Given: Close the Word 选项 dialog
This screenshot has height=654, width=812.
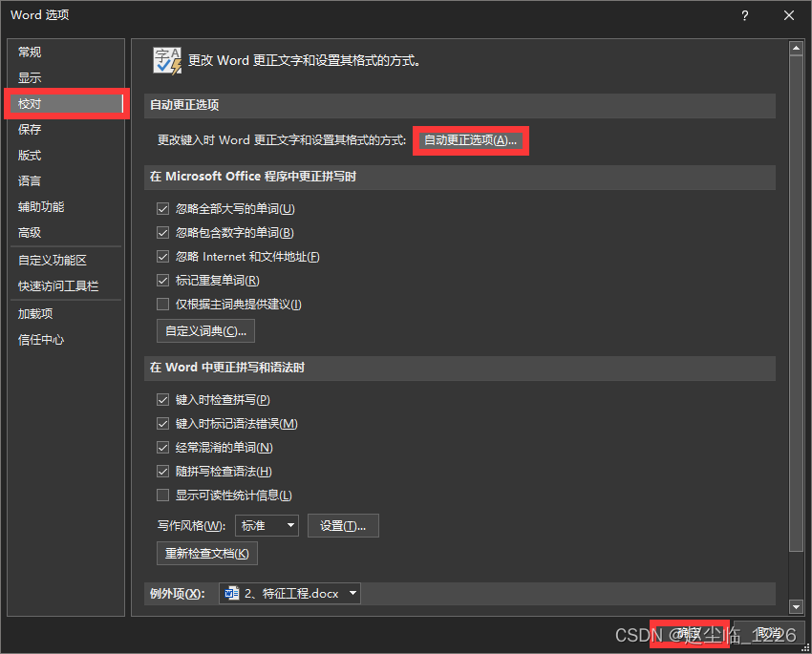Looking at the screenshot, I should coord(789,15).
